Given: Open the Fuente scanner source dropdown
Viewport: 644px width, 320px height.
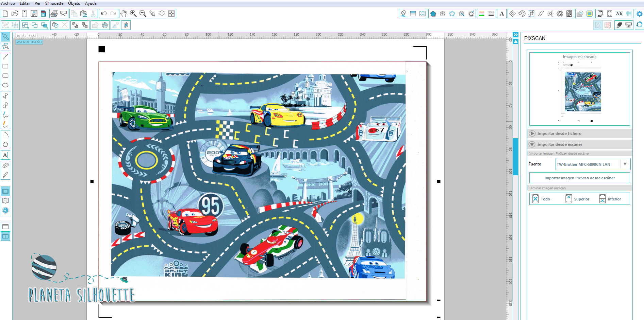Looking at the screenshot, I should pos(593,164).
